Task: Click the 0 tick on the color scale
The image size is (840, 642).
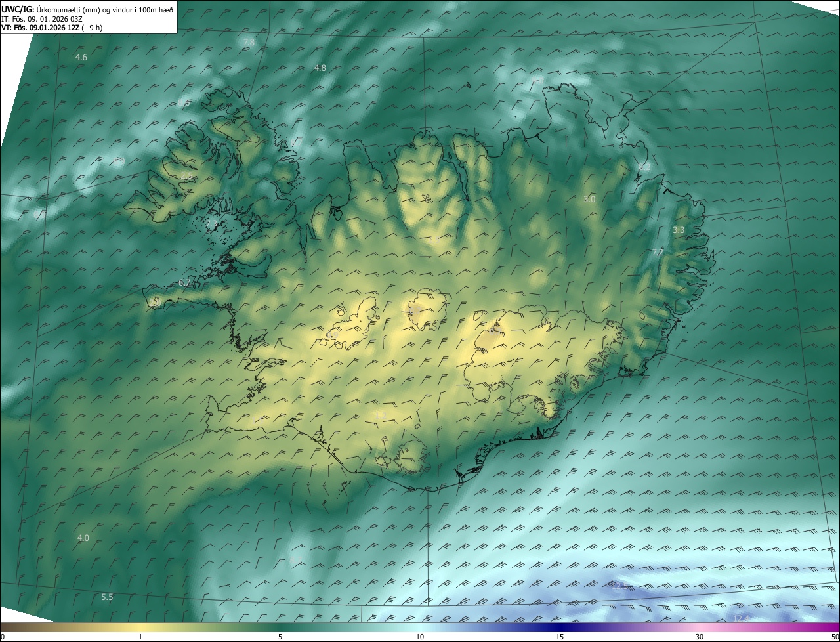Action: [x=3, y=637]
